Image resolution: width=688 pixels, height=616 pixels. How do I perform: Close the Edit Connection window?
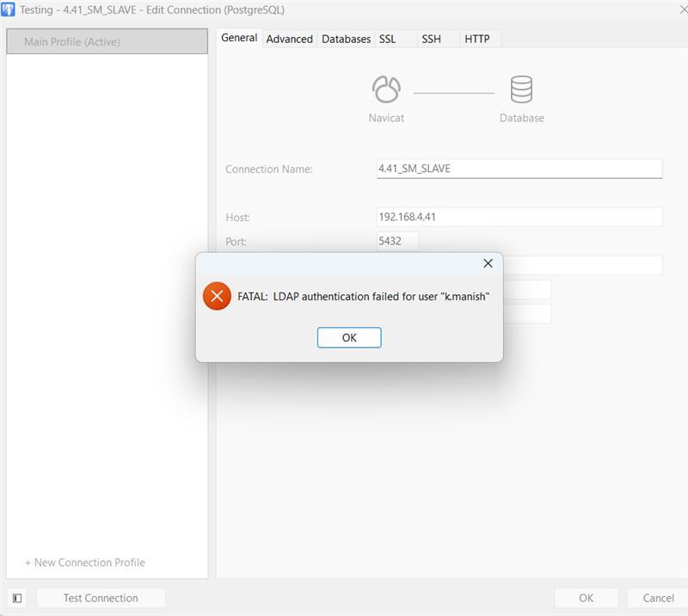pyautogui.click(x=683, y=9)
